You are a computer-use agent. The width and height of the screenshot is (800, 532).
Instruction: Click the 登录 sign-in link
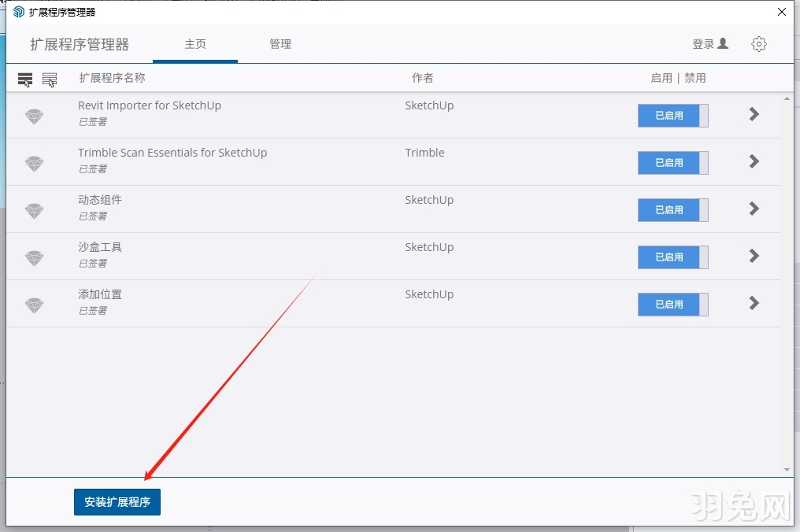[710, 44]
